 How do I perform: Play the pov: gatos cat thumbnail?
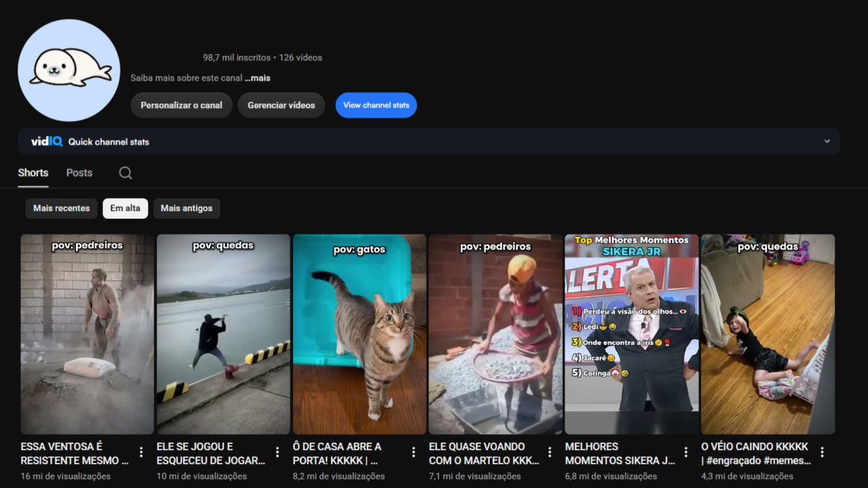coord(360,334)
